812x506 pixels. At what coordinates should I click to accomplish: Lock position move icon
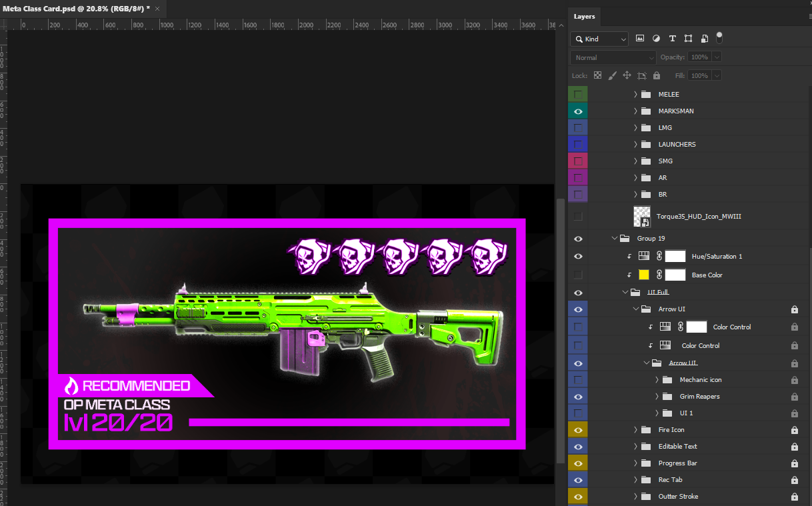pyautogui.click(x=627, y=75)
